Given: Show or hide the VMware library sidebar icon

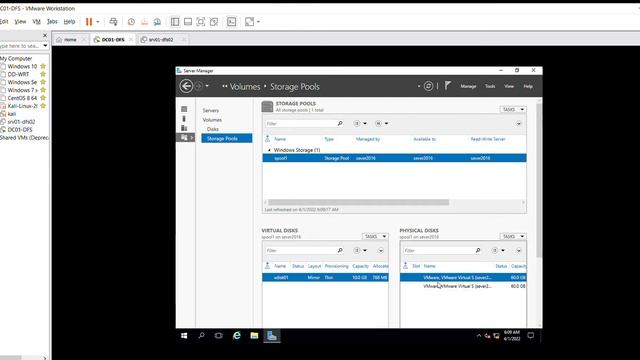Looking at the screenshot, I should click(175, 22).
